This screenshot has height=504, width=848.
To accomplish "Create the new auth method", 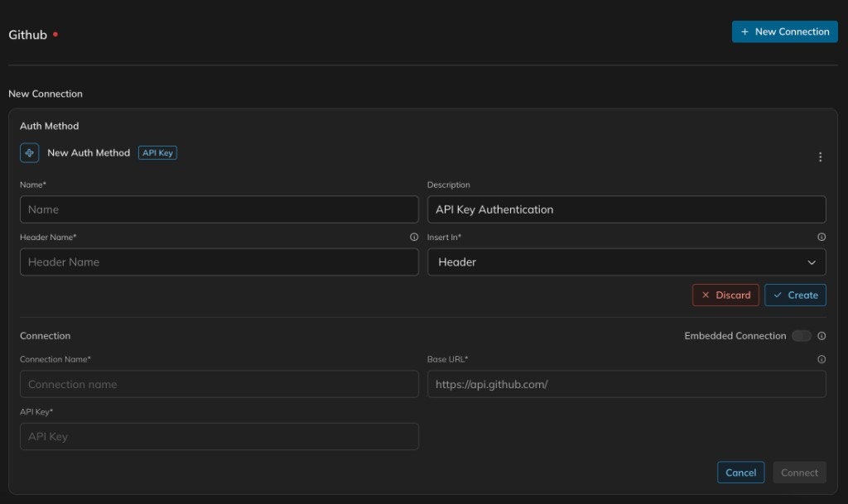I will 795,295.
